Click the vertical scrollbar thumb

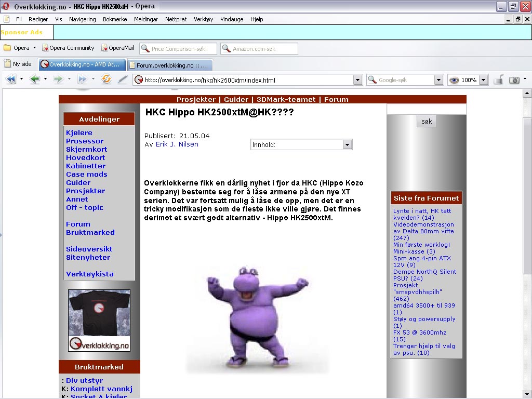point(527,195)
